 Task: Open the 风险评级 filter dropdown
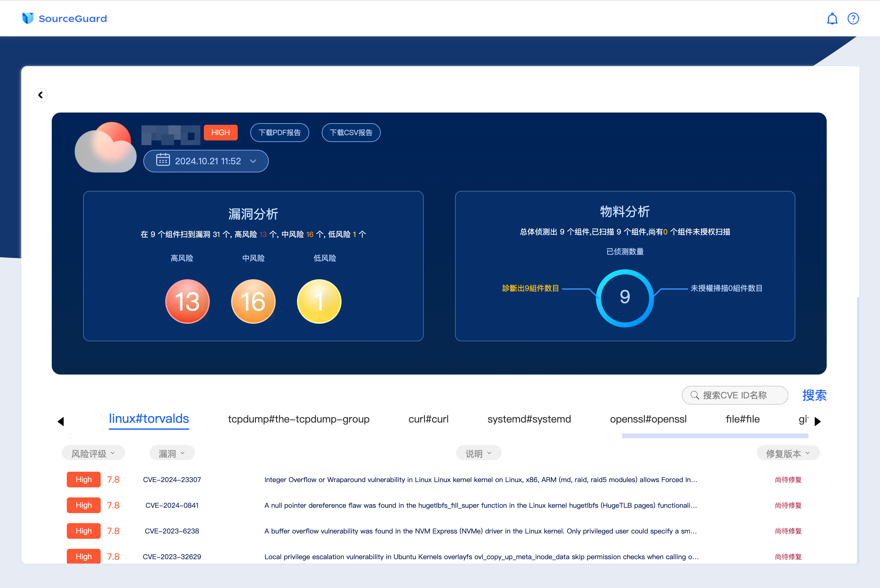click(x=93, y=453)
